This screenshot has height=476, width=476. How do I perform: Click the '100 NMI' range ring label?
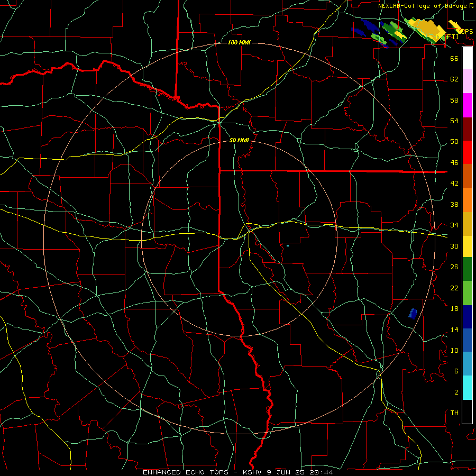pos(239,42)
